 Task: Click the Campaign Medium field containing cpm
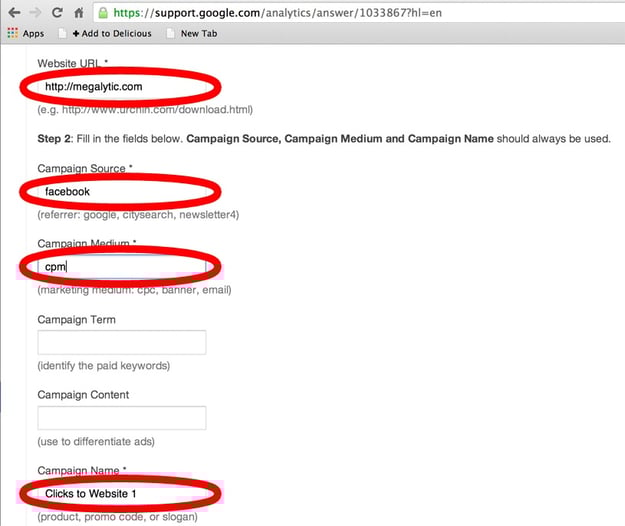tap(122, 266)
